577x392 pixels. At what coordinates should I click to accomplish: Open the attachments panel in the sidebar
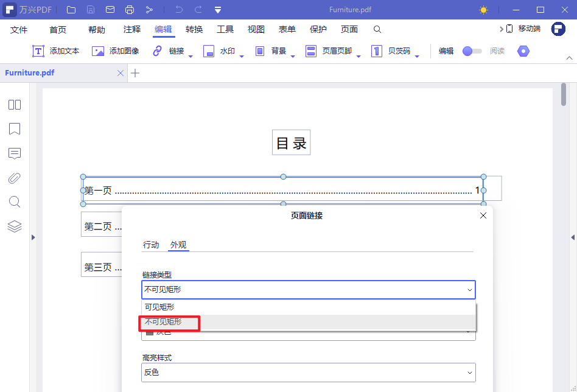(x=14, y=178)
